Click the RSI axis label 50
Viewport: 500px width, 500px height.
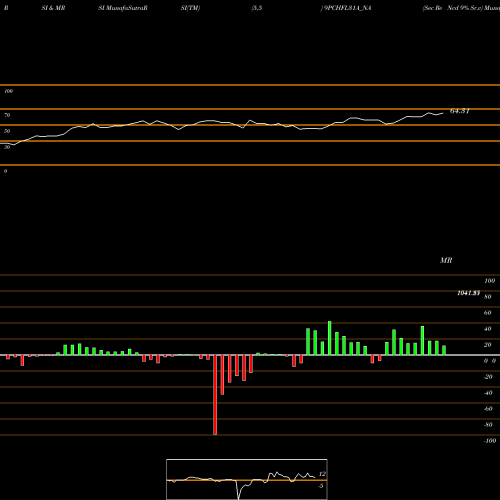[7, 131]
